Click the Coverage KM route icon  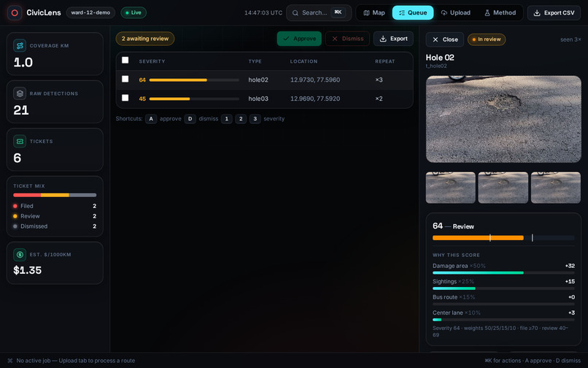20,45
